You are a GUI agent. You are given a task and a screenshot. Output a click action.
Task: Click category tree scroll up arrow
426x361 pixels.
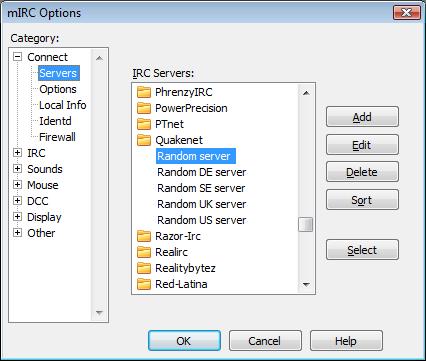[x=99, y=58]
